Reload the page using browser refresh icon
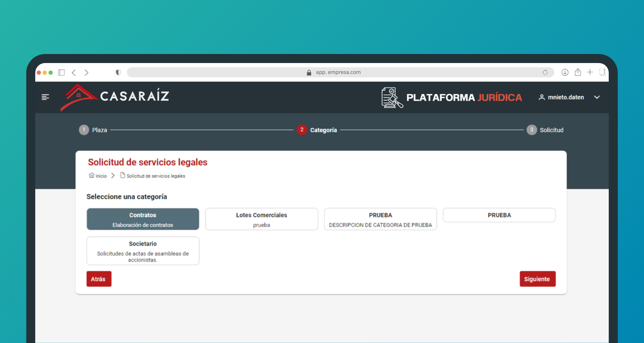The width and height of the screenshot is (644, 343). 545,72
